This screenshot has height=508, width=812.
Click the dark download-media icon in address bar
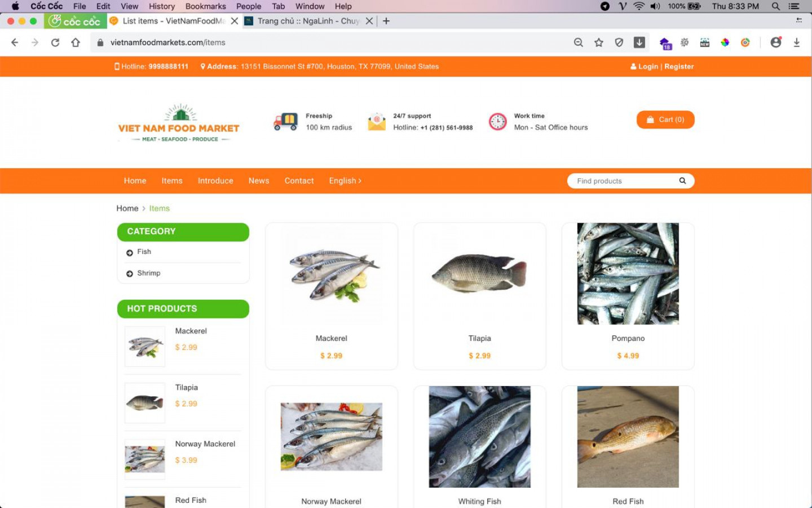click(639, 42)
